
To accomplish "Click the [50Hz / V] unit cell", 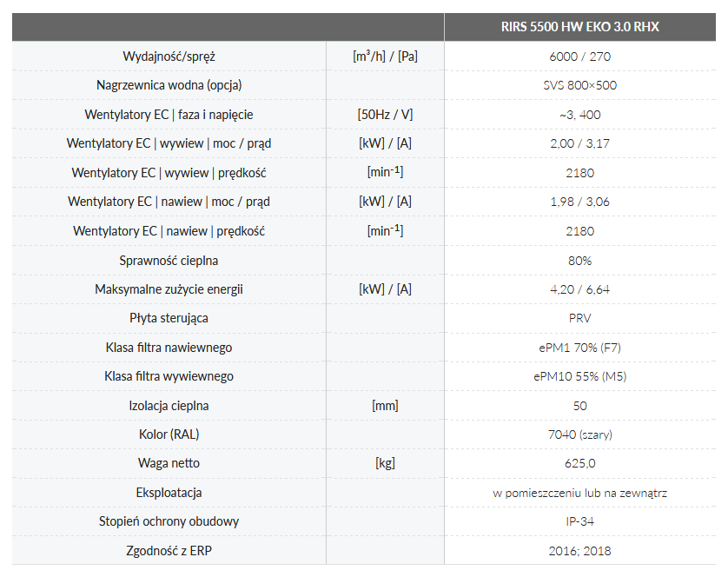I will click(x=385, y=115).
